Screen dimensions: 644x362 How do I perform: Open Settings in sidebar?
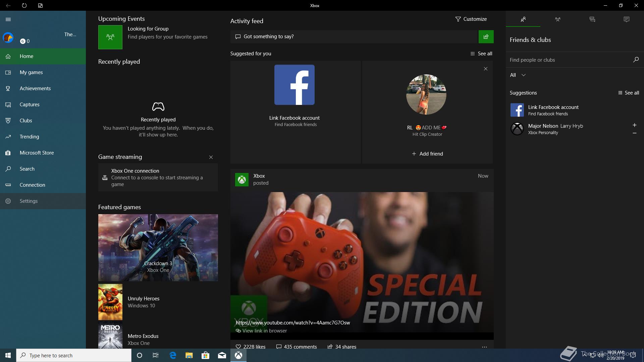(x=43, y=201)
